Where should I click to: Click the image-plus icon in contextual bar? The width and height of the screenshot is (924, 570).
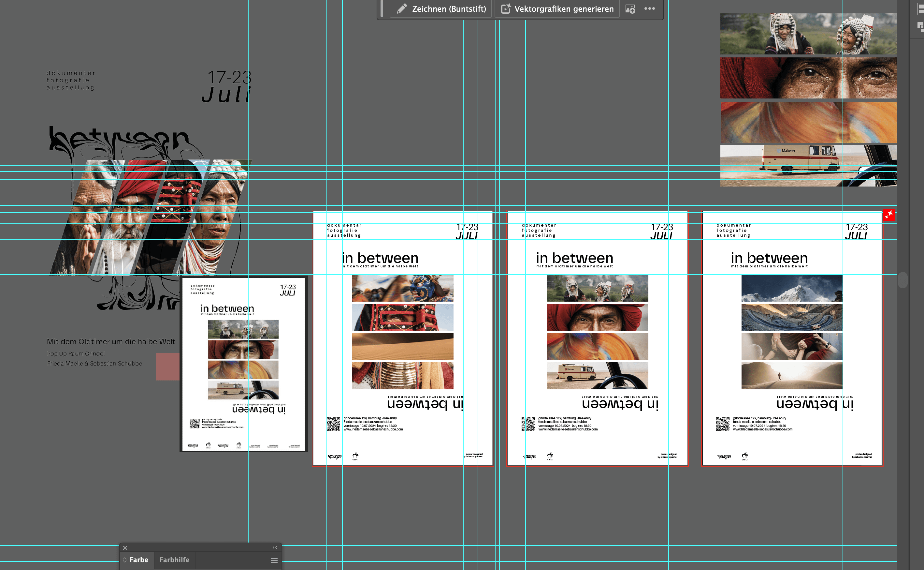tap(630, 9)
